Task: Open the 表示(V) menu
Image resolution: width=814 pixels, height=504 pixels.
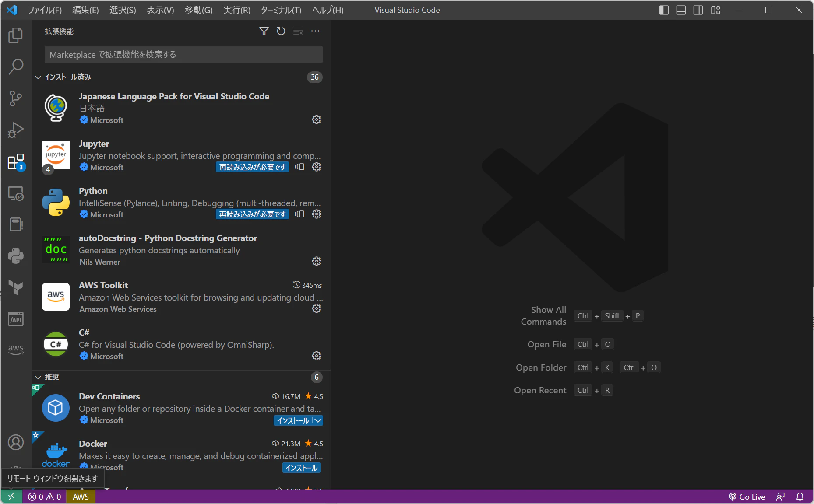Action: coord(160,10)
